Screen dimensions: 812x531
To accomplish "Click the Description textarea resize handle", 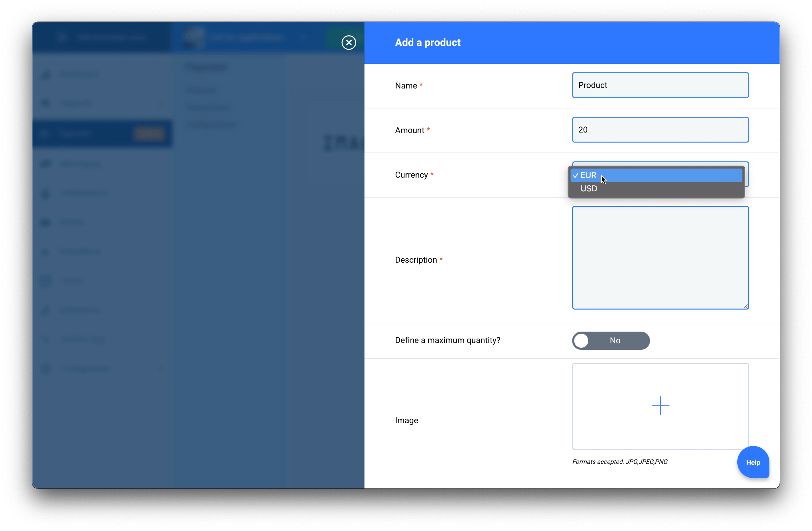I will 746,306.
